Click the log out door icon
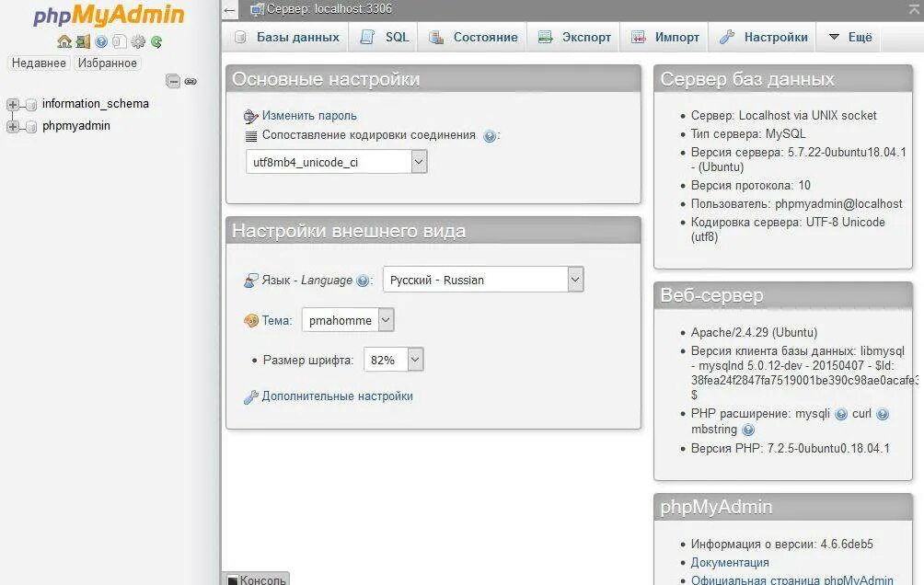 pos(83,41)
